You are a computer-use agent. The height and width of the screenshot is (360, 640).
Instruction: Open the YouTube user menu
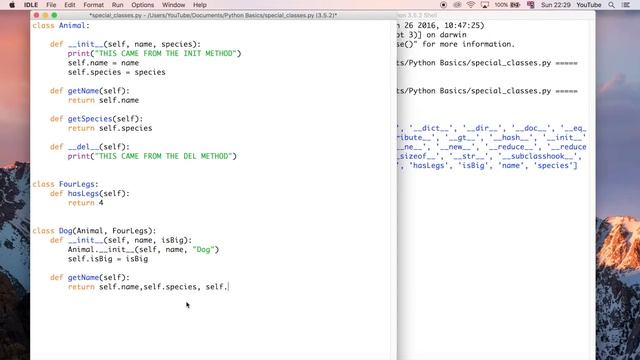[x=589, y=5]
